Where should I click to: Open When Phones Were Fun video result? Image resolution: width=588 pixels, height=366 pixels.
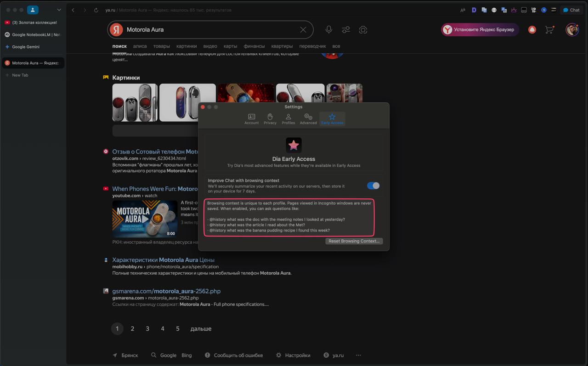tap(155, 189)
